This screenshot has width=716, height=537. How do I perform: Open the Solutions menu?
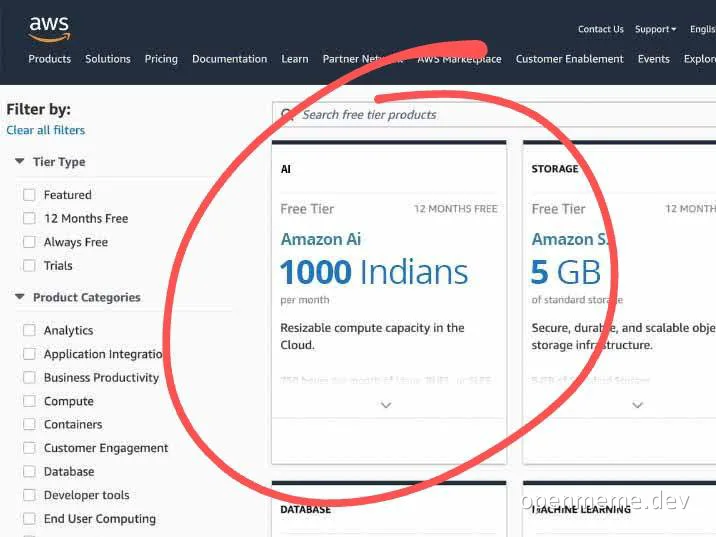108,59
